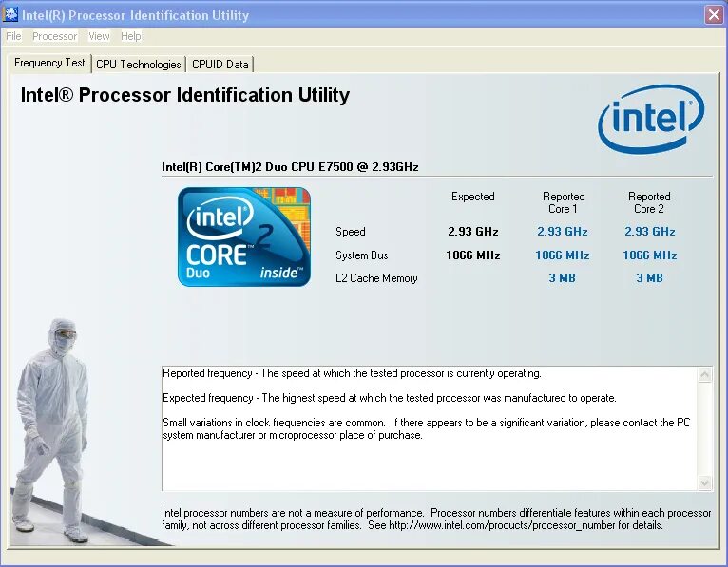Click the cleanroom technician image

(x=51, y=430)
